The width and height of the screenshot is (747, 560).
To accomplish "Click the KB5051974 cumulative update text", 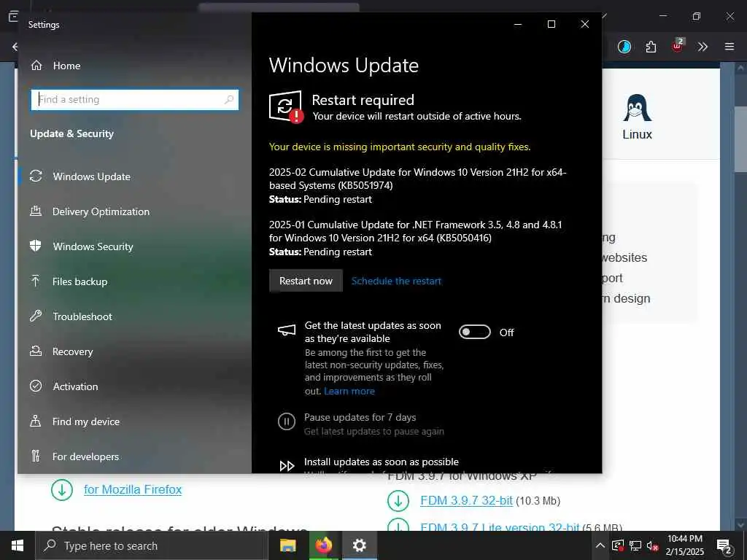I will 417,179.
